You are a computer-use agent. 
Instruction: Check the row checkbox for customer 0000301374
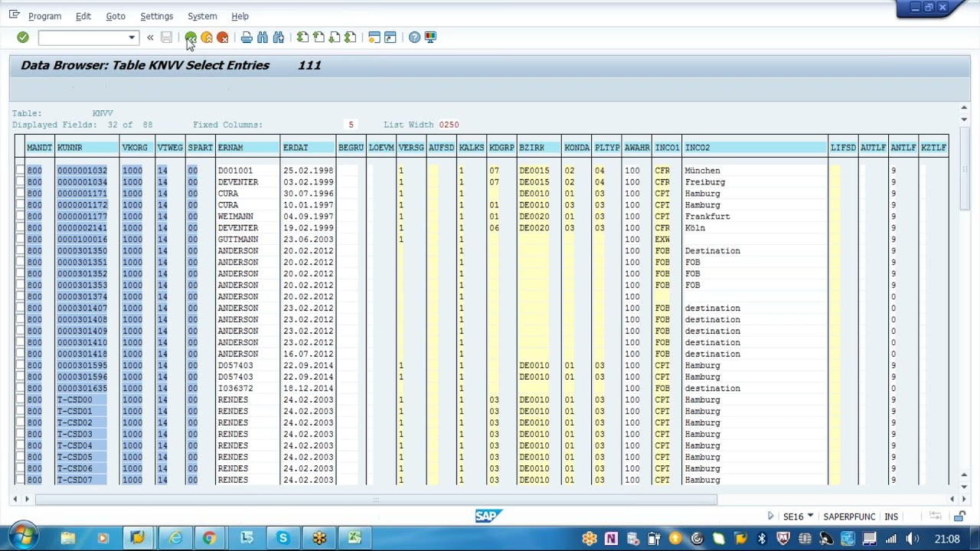pos(20,297)
